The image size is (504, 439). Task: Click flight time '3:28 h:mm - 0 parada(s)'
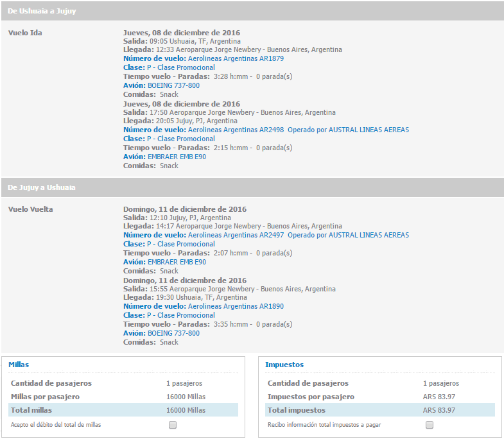(x=253, y=76)
